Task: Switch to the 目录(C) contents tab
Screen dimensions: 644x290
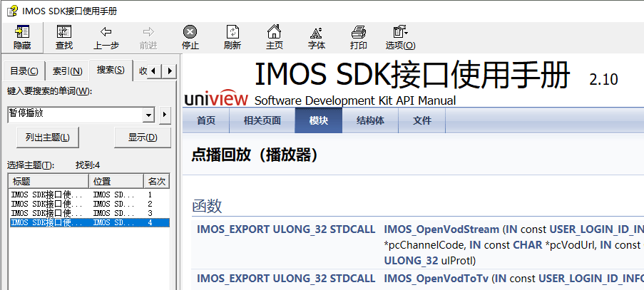Action: (24, 71)
